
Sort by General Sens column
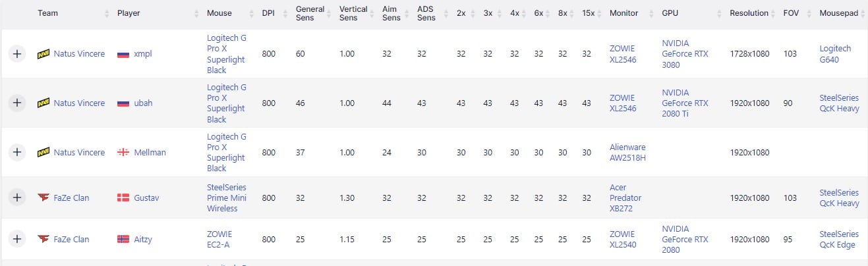point(310,13)
